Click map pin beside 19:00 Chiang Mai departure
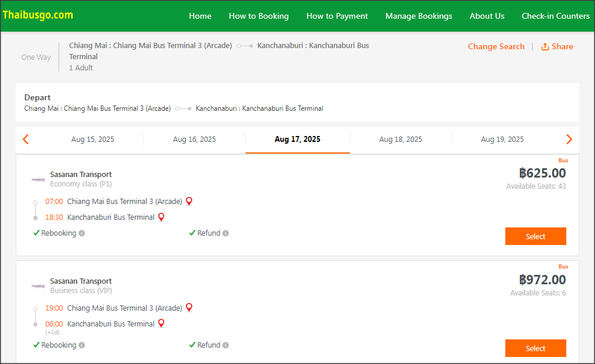The width and height of the screenshot is (595, 364). pyautogui.click(x=189, y=308)
